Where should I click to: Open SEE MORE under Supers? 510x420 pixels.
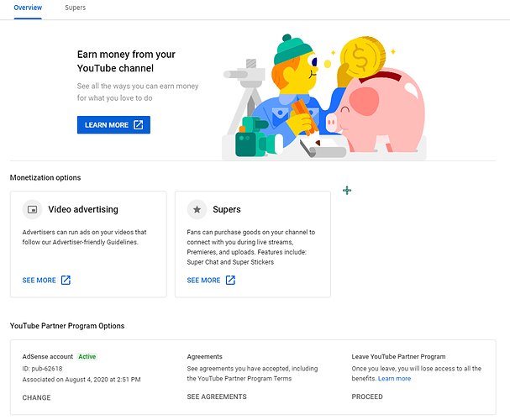[x=211, y=281]
